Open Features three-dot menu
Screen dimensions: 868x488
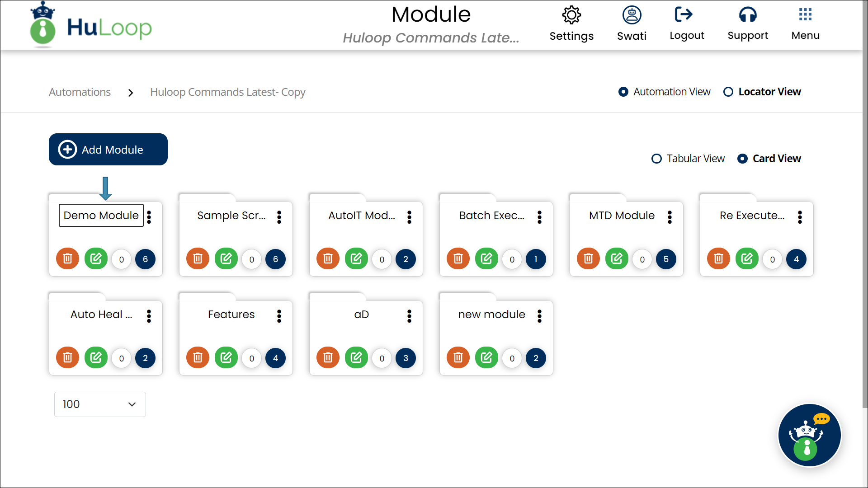pyautogui.click(x=279, y=316)
